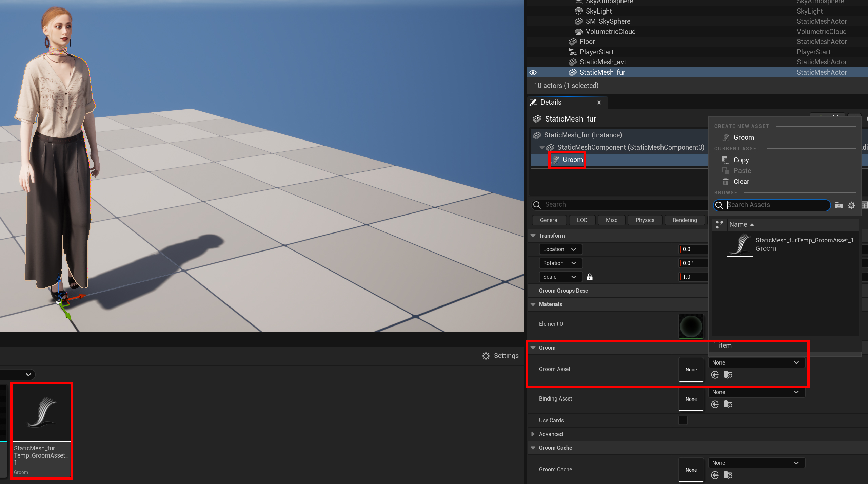Open the Binding Asset dropdown
Image resolution: width=868 pixels, height=484 pixels.
pos(756,392)
